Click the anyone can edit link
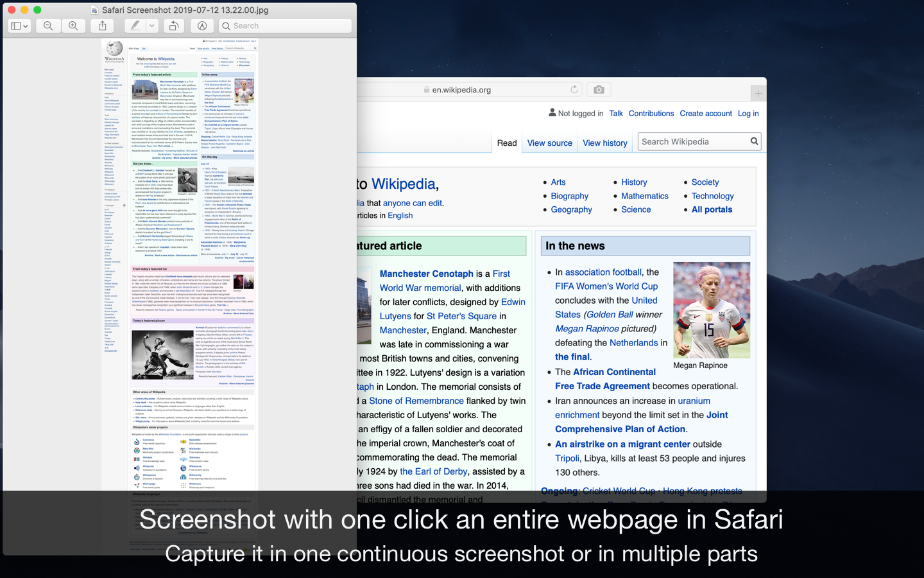This screenshot has height=578, width=924. click(x=413, y=203)
